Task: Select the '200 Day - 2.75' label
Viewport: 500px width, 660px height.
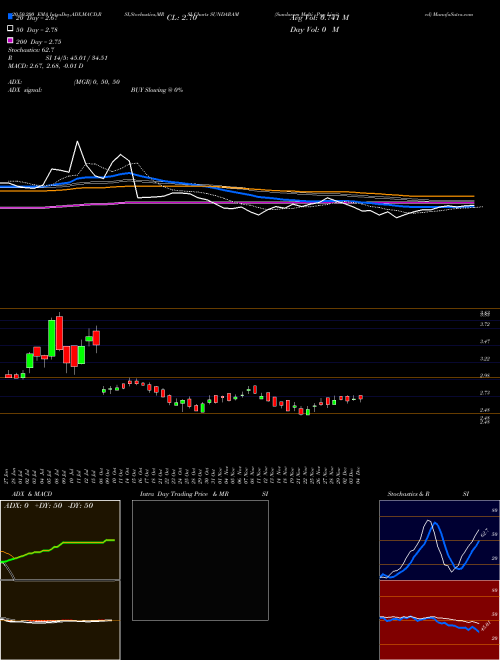Action: pos(38,42)
